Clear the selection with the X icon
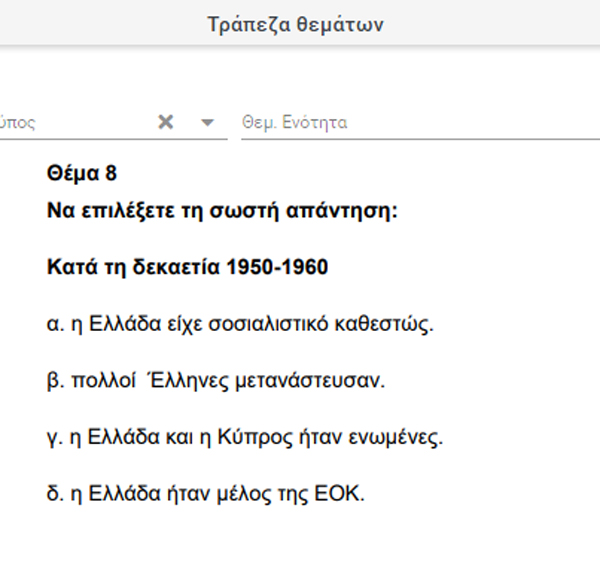 tap(166, 122)
